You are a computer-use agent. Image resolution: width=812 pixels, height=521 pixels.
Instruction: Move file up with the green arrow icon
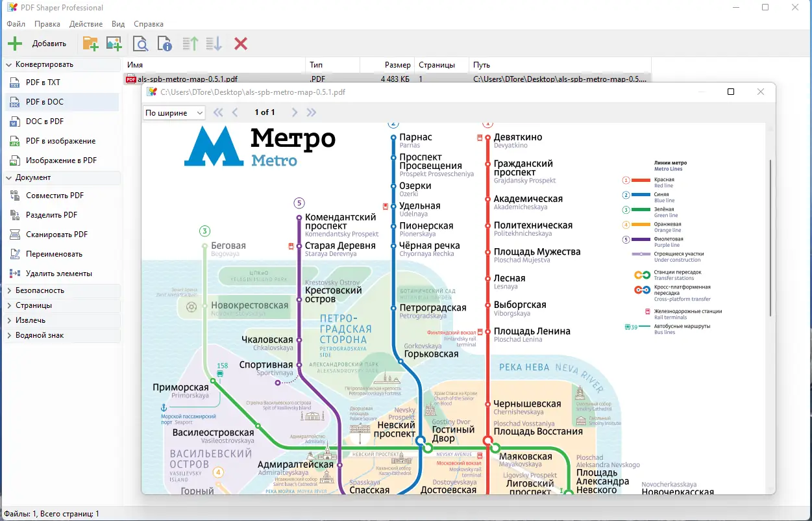coord(190,44)
